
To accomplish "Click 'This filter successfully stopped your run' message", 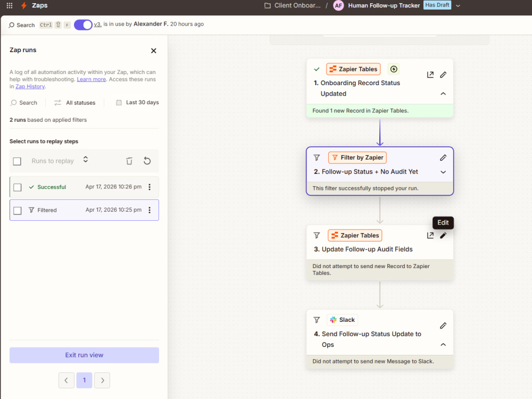I will click(365, 188).
